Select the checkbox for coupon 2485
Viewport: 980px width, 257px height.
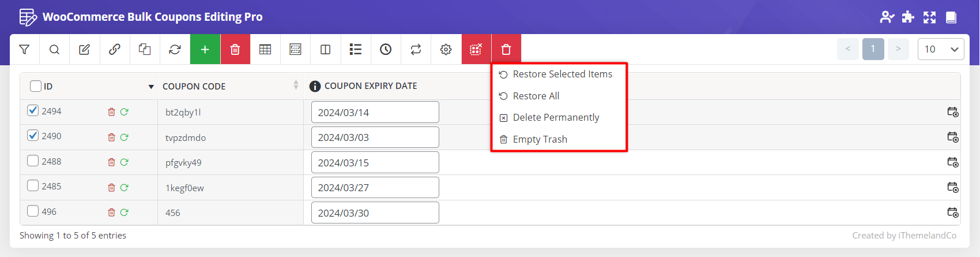pyautogui.click(x=33, y=186)
